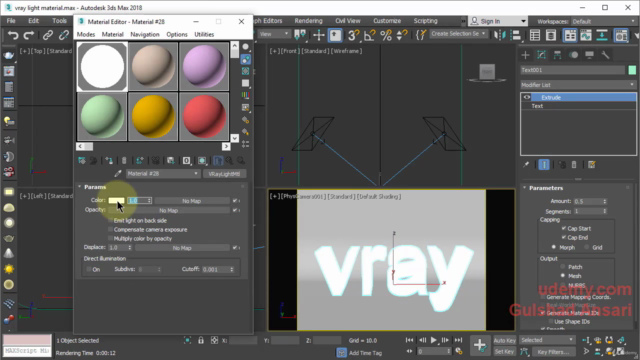Click the Key Filters button

tap(553, 351)
